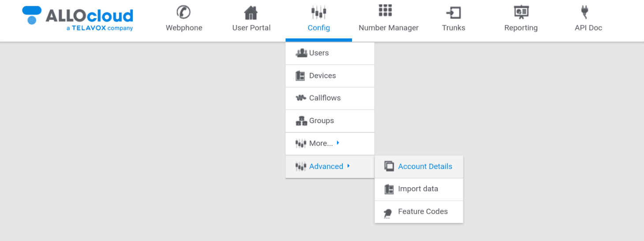Click the icon beside More...

pyautogui.click(x=301, y=143)
